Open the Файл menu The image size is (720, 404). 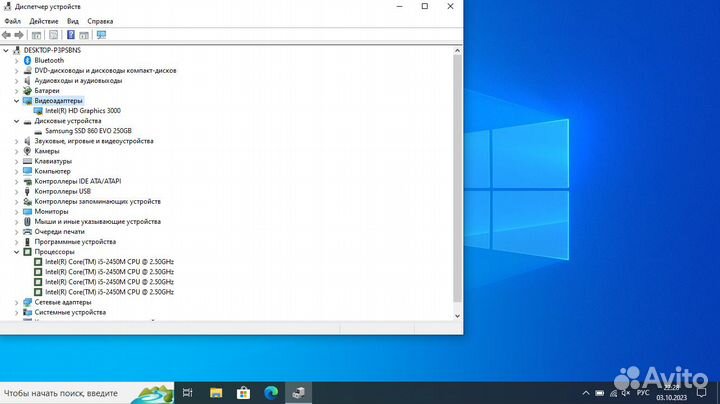pyautogui.click(x=12, y=21)
